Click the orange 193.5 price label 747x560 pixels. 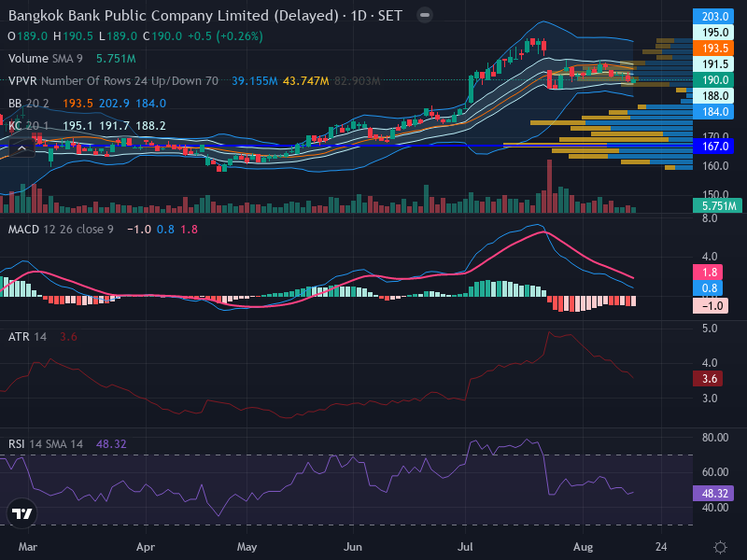[713, 49]
